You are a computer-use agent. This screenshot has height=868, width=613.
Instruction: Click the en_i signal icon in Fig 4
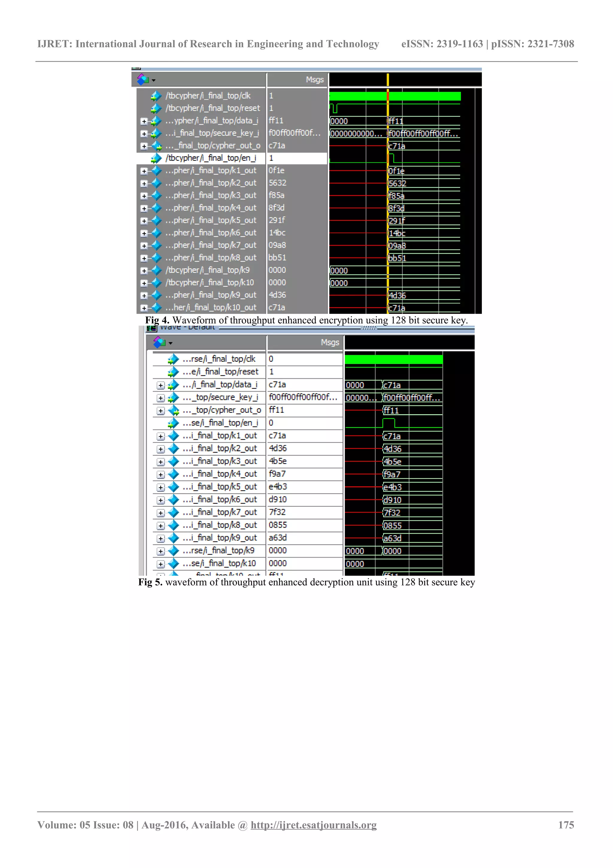pos(156,158)
